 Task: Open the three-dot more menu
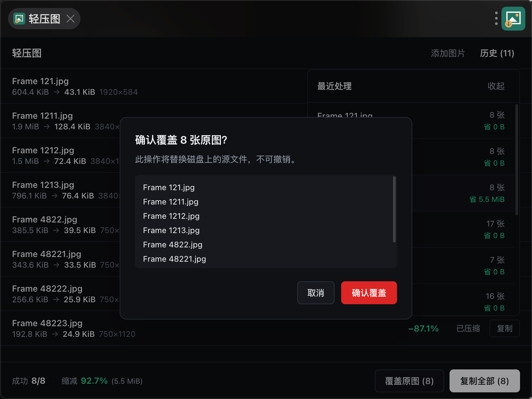point(496,19)
